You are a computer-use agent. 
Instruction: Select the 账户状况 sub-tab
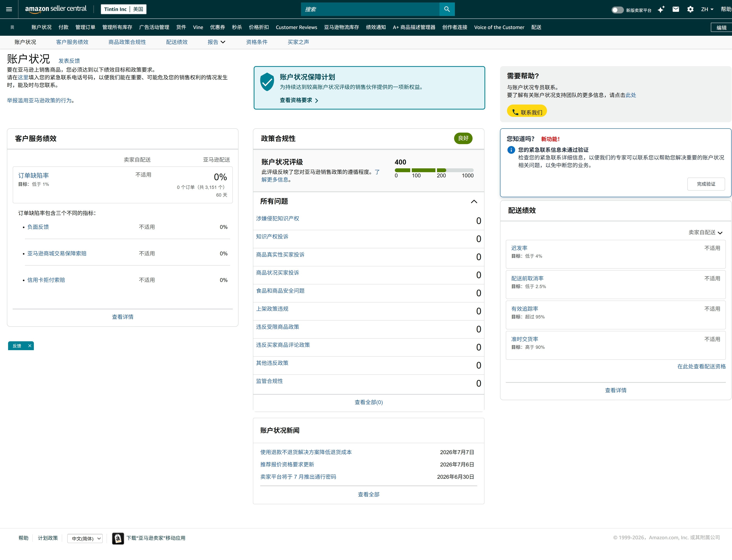[x=25, y=42]
